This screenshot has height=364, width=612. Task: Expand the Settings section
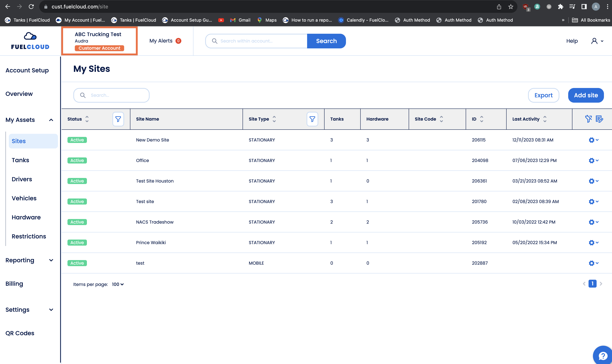point(51,310)
